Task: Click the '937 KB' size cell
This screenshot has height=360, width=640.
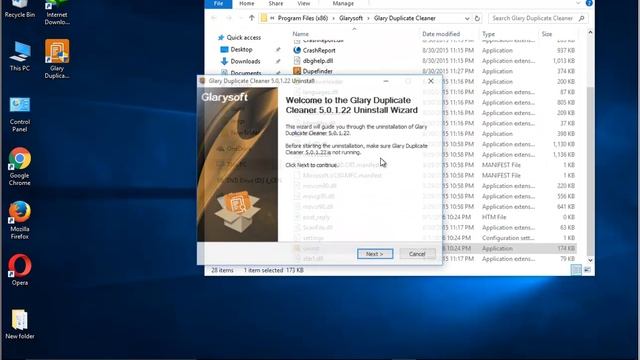Action: pos(566,50)
